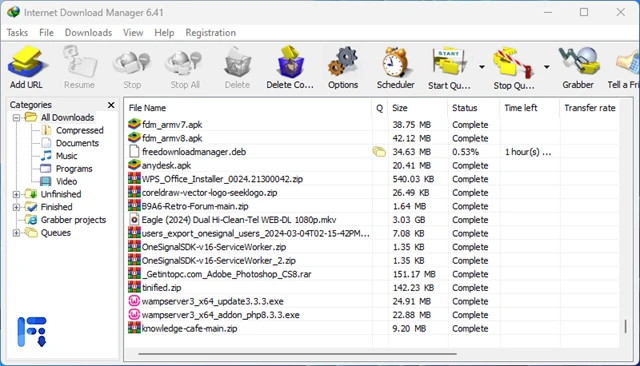Click the horizontal scrollbar of download list
Image resolution: width=640 pixels, height=366 pixels.
coord(297,354)
